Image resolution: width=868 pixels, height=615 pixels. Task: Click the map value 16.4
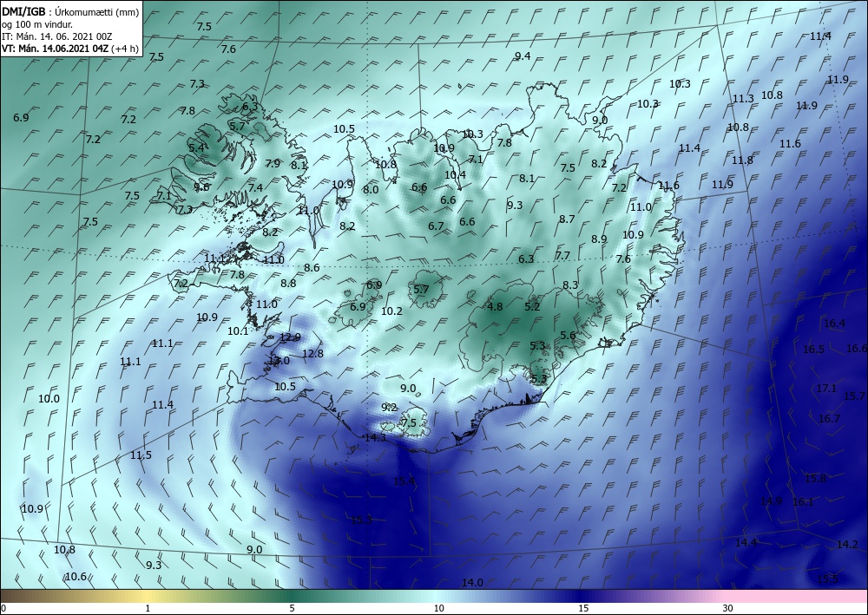point(835,323)
